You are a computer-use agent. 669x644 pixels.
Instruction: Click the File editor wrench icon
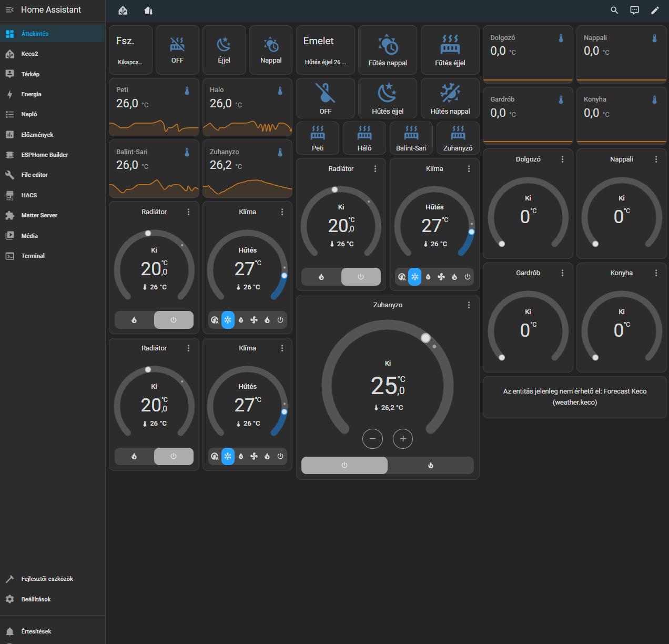(x=9, y=175)
